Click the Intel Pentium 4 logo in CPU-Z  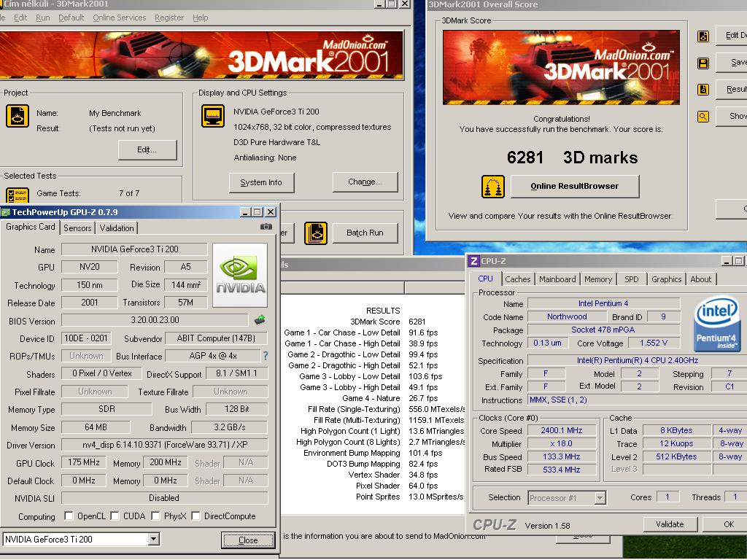[717, 324]
